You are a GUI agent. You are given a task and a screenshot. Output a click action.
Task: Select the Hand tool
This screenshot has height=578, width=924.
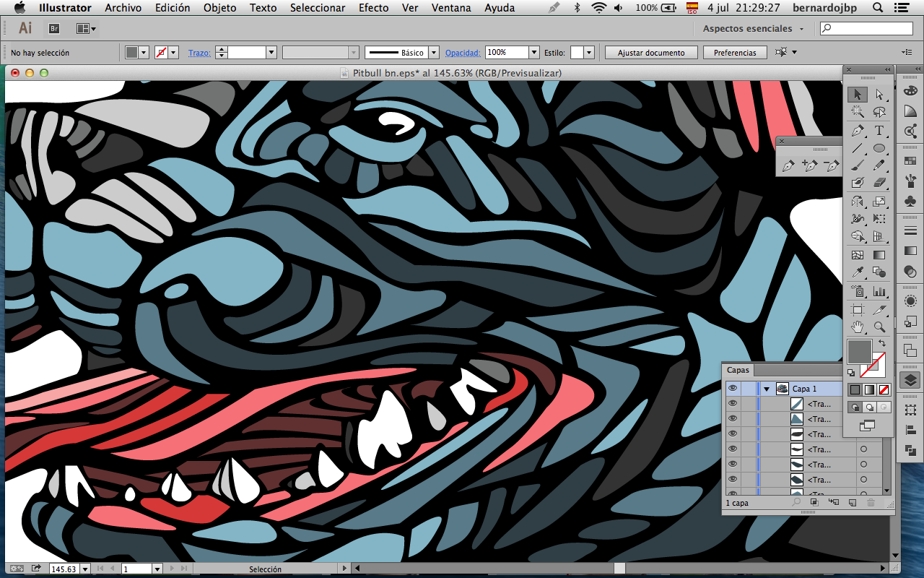click(x=858, y=327)
